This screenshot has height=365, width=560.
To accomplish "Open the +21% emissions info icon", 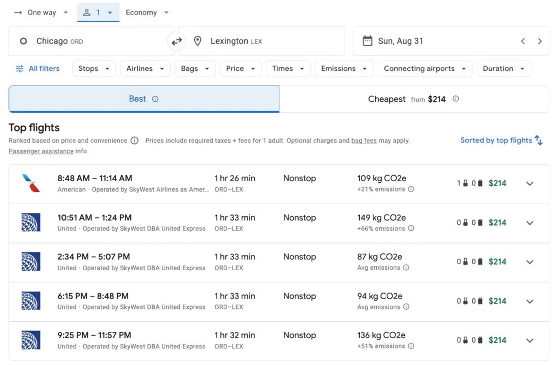I will coord(411,189).
